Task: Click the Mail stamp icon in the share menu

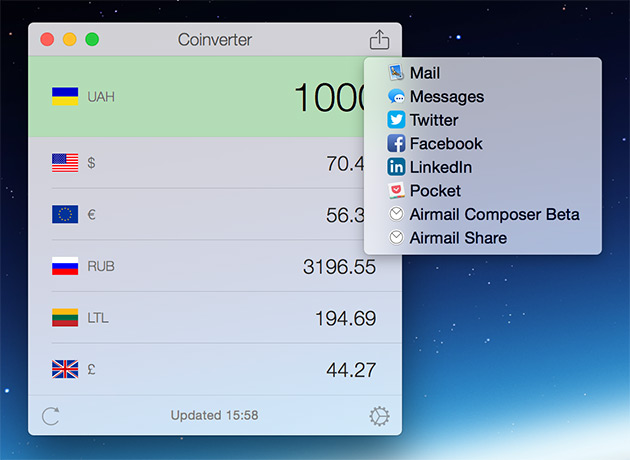Action: point(396,73)
